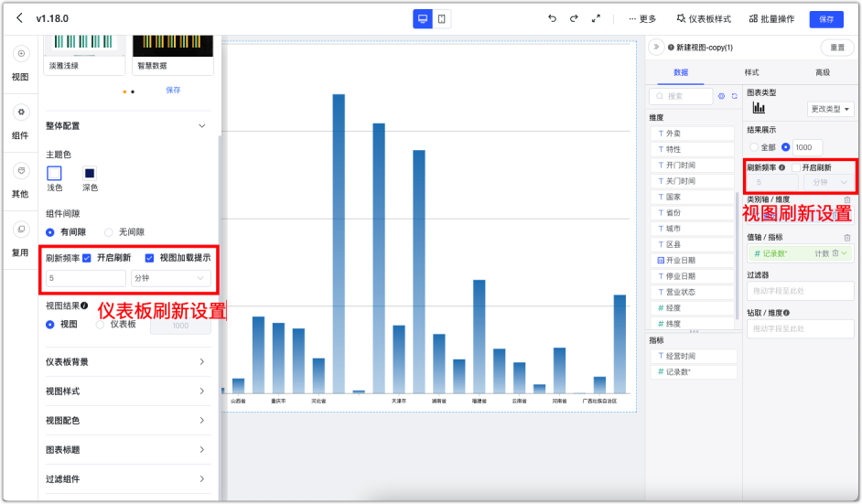Choose the 智慧数据 theme thumbnail

click(x=173, y=53)
